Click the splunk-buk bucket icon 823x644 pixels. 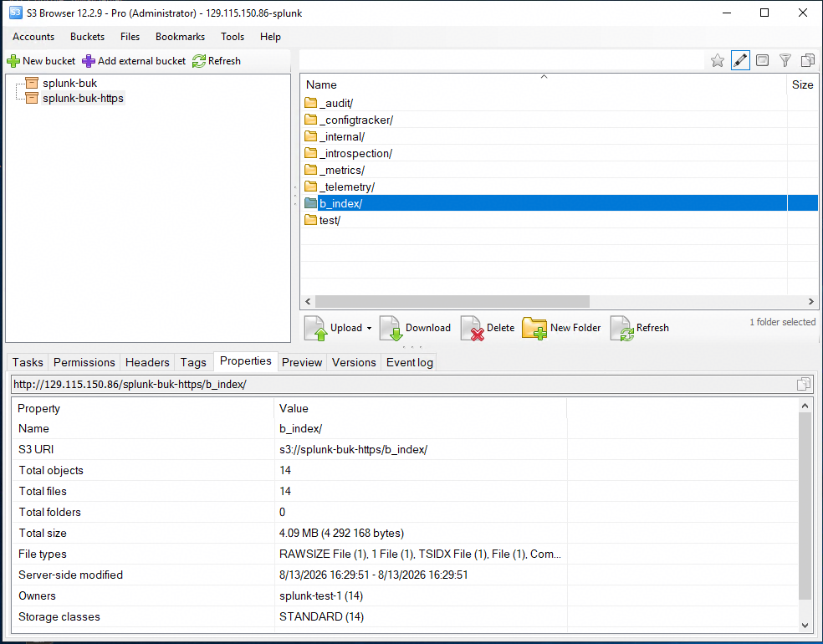[x=32, y=83]
